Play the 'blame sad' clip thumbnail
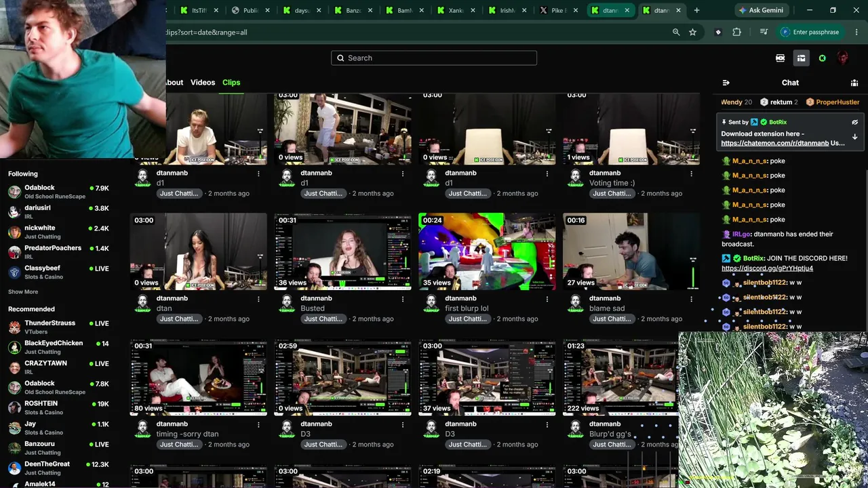The height and width of the screenshot is (488, 868). [631, 251]
